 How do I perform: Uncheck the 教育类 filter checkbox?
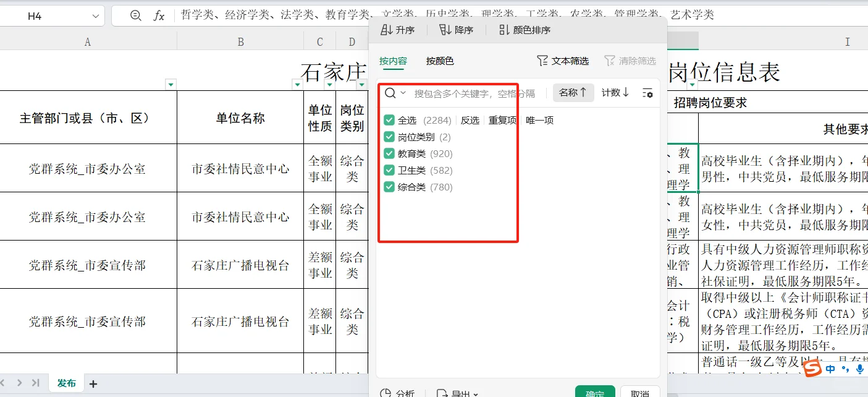click(x=389, y=153)
